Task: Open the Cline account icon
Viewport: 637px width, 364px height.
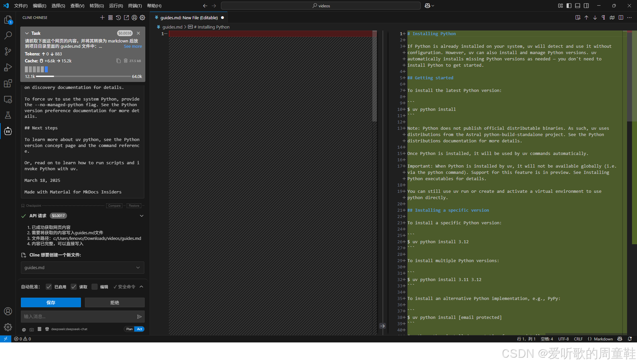Action: (x=134, y=18)
